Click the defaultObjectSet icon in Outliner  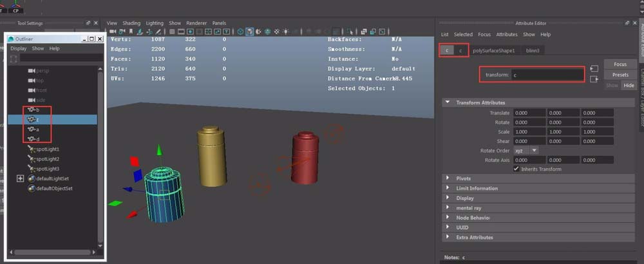(32, 189)
